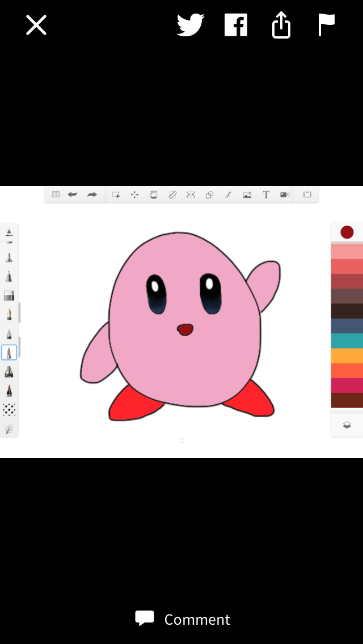
Task: Pick the very dark brown swatch
Action: (x=347, y=311)
